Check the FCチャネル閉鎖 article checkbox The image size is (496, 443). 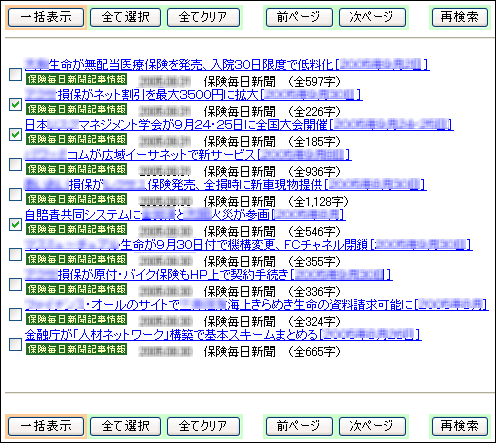[15, 254]
